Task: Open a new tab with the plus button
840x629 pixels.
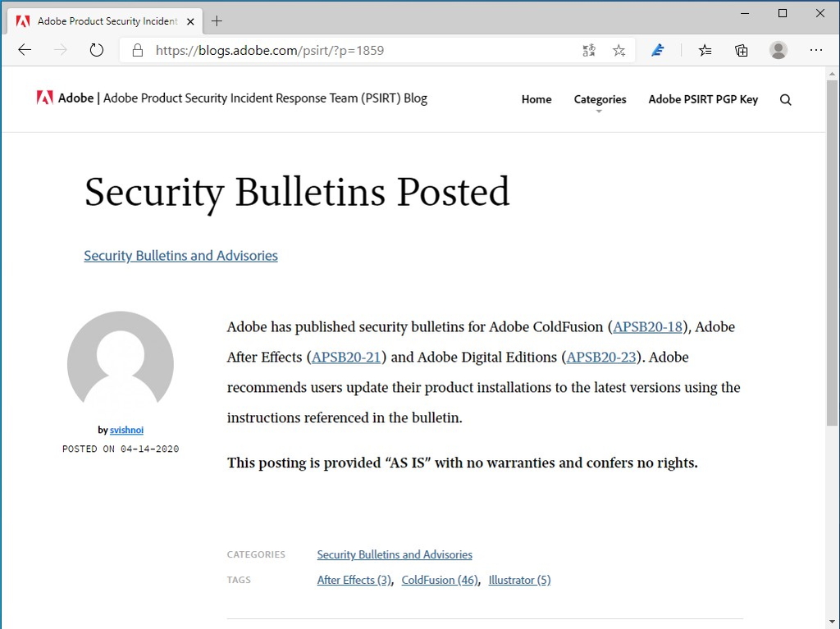Action: coord(217,21)
